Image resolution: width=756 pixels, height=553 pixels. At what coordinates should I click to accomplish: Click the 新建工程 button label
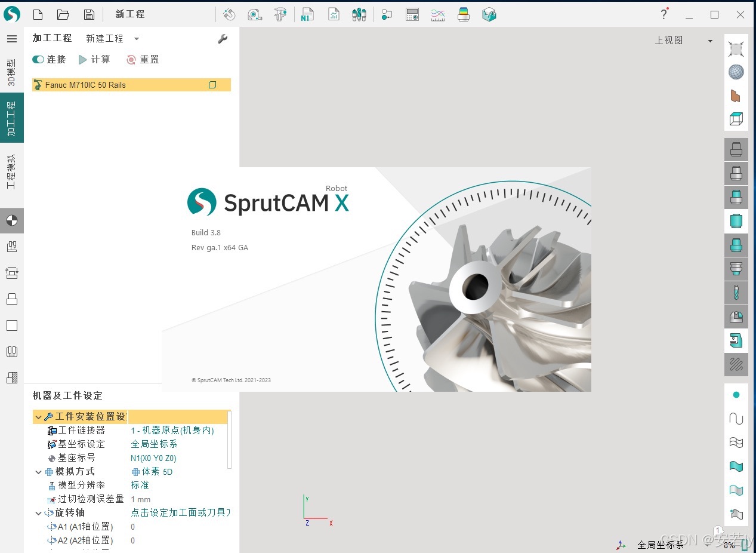point(104,39)
